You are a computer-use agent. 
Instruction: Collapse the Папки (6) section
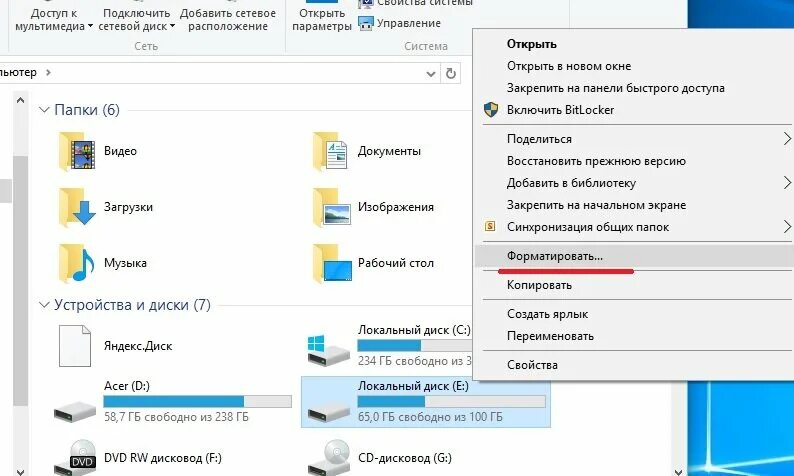click(x=44, y=110)
